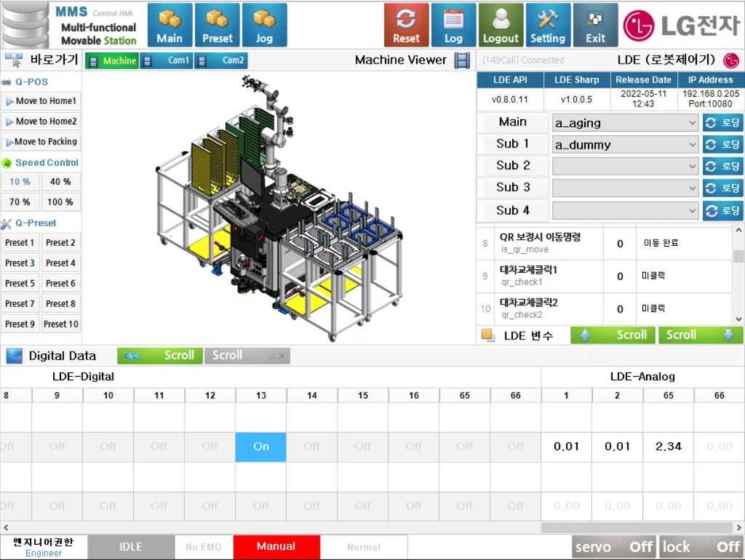
Task: Click the LDE variable Scroll down button
Action: point(701,335)
